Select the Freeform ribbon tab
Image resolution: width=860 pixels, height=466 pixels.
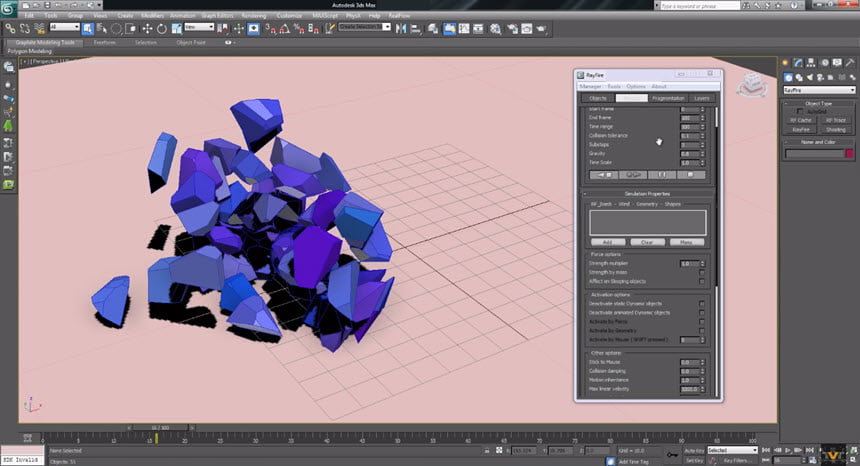click(104, 42)
